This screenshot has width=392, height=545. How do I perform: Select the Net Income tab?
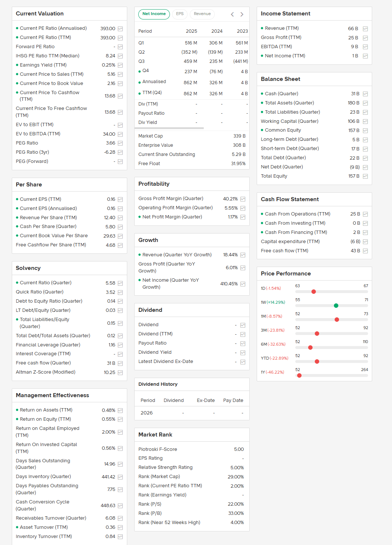coord(154,14)
